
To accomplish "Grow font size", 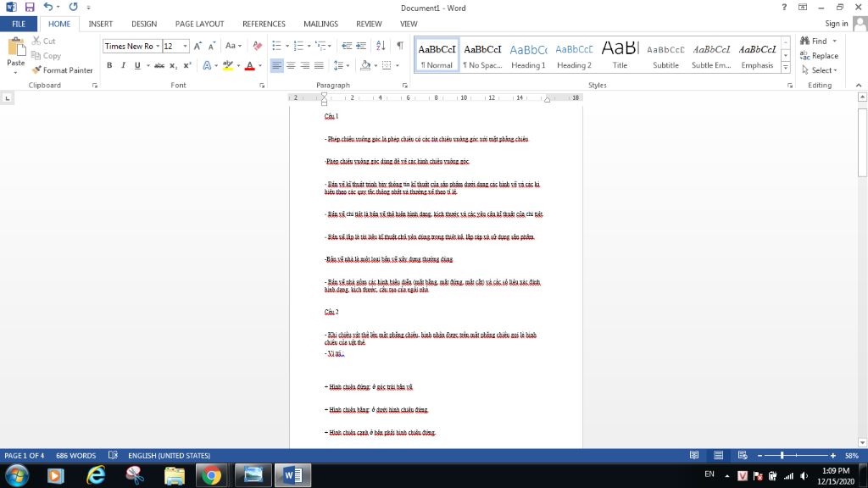I will pyautogui.click(x=198, y=46).
